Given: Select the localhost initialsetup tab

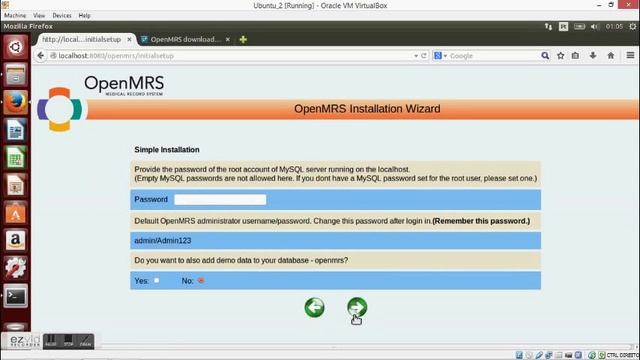Looking at the screenshot, I should (x=82, y=40).
